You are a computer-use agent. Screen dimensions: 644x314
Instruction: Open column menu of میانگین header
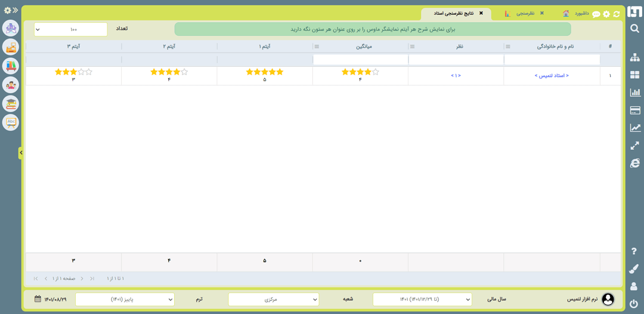pyautogui.click(x=317, y=47)
